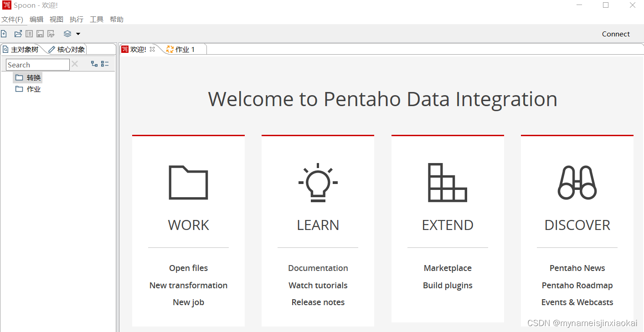This screenshot has height=332, width=644.
Task: Open the Pentaho News link
Action: pyautogui.click(x=577, y=268)
